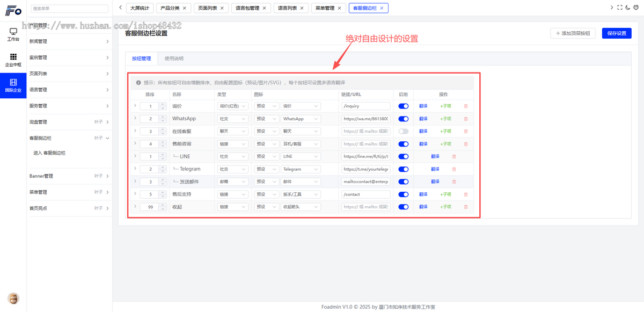Click 翻译 for the Telegram row

click(x=435, y=169)
